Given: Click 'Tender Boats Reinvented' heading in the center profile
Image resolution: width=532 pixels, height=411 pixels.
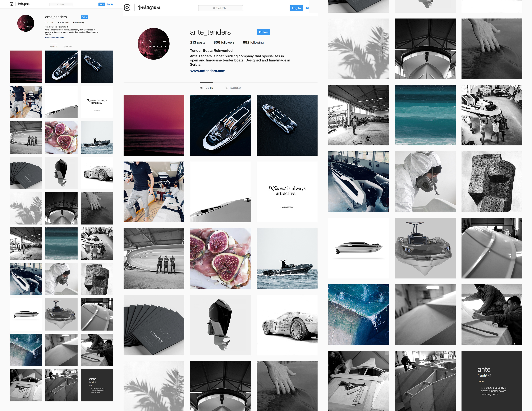Looking at the screenshot, I should tap(211, 51).
